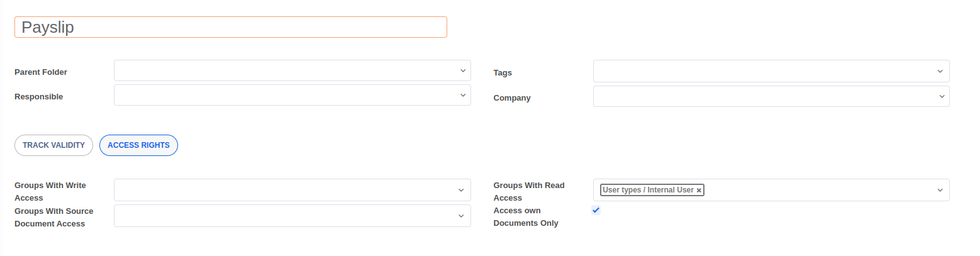Uncheck Access own Documents Only checkbox
This screenshot has height=256, width=980.
click(x=596, y=210)
